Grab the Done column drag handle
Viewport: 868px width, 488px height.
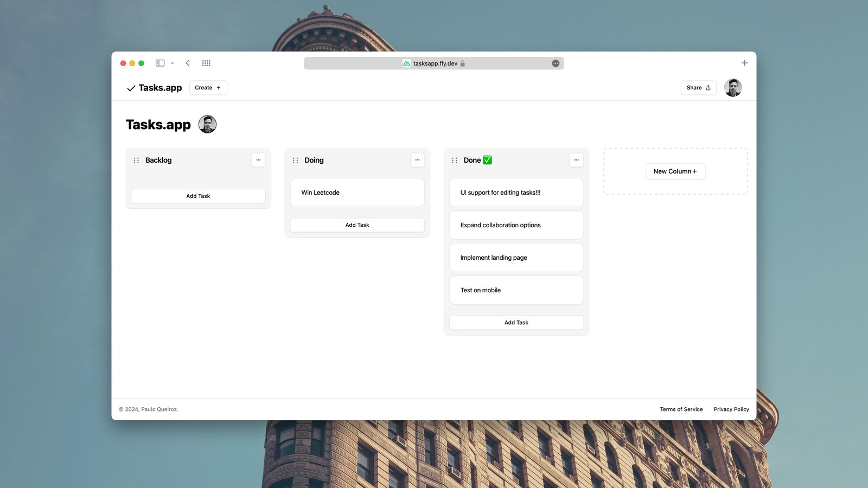[454, 160]
